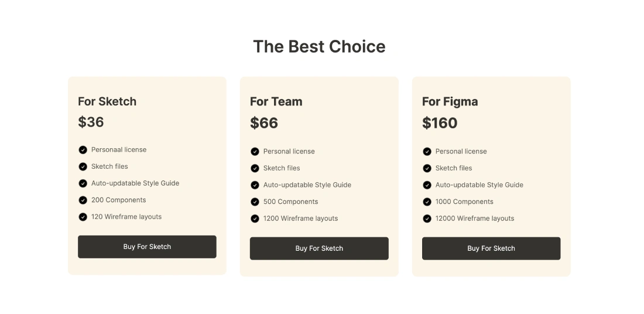Click the check icon next to 200 Components
The image size is (644, 314).
(83, 200)
